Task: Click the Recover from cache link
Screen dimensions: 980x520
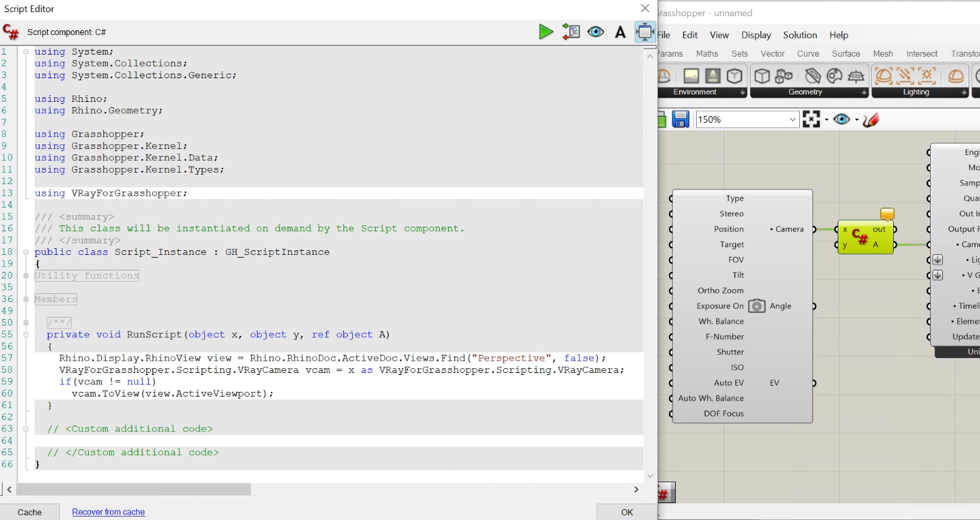Action: coord(109,512)
